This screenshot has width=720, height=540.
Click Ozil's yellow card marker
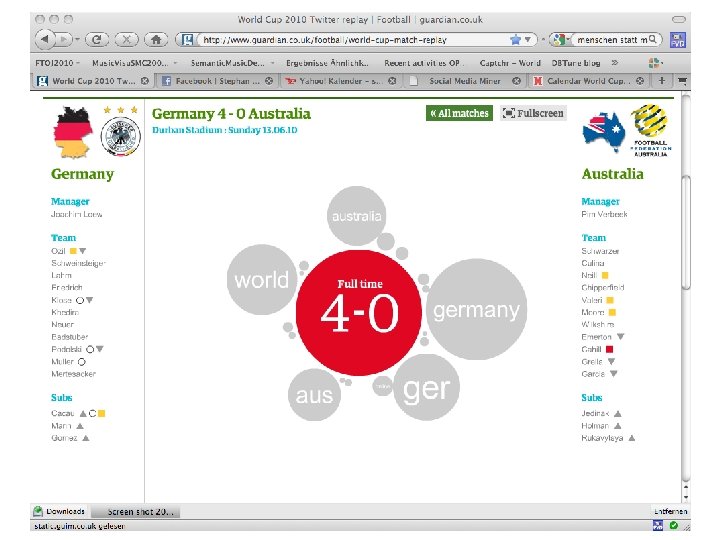click(73, 251)
